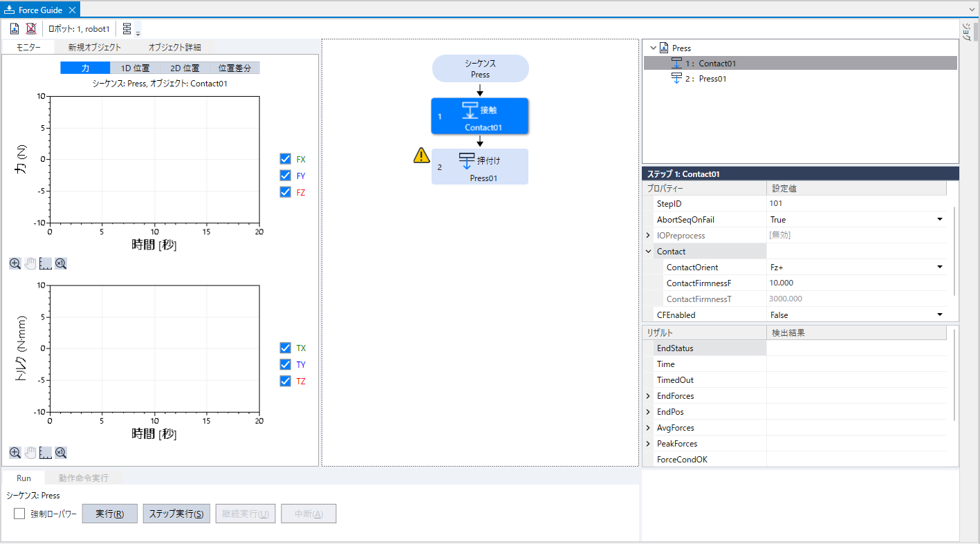The image size is (980, 544).
Task: Expand the EndForces result row
Action: point(648,396)
